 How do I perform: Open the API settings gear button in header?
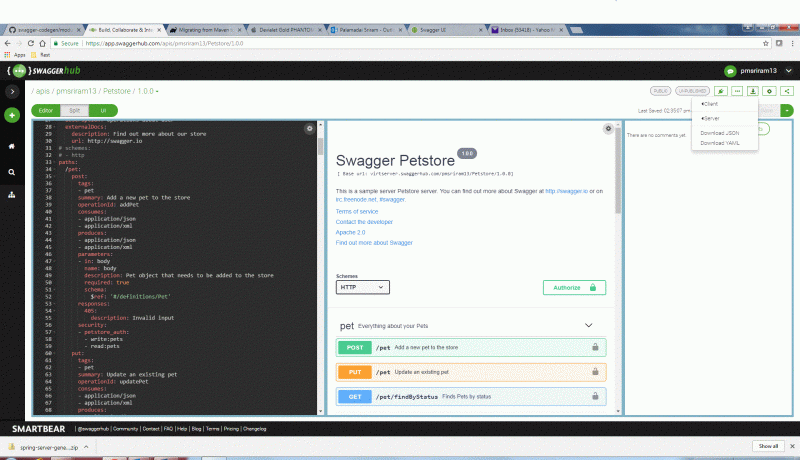769,91
